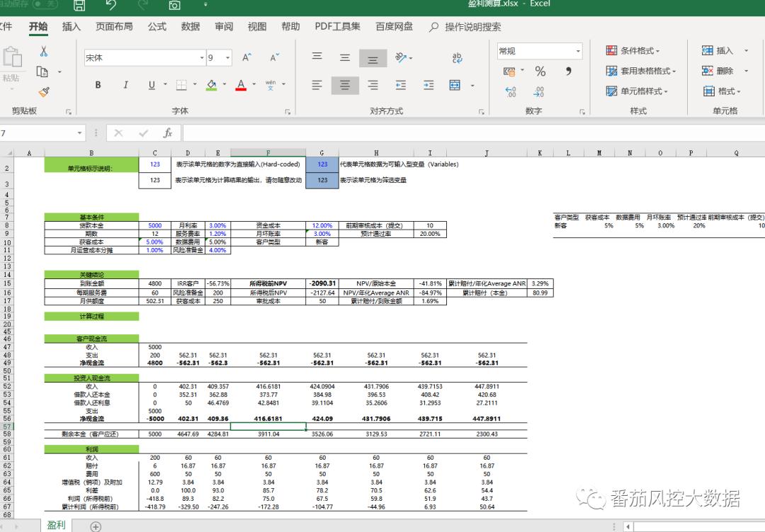Toggle Italic formatting
The height and width of the screenshot is (532, 765).
click(125, 85)
